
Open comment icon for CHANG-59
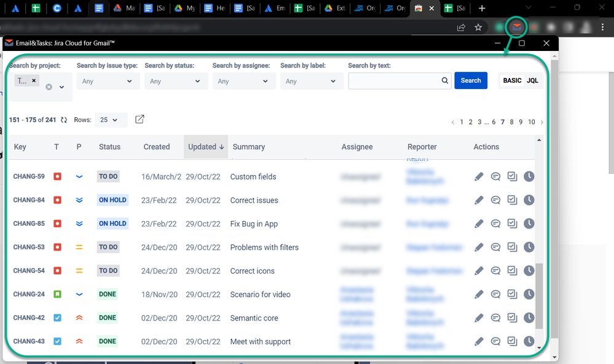(495, 177)
